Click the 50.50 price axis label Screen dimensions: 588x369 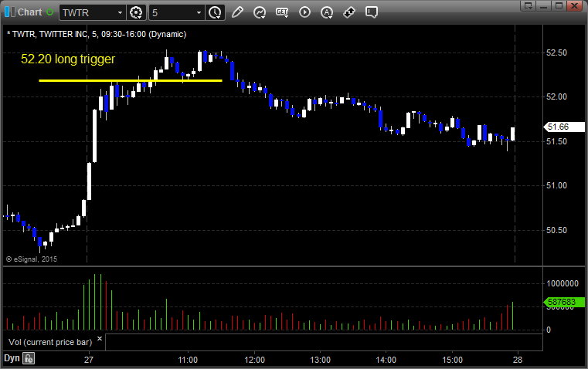coord(556,230)
